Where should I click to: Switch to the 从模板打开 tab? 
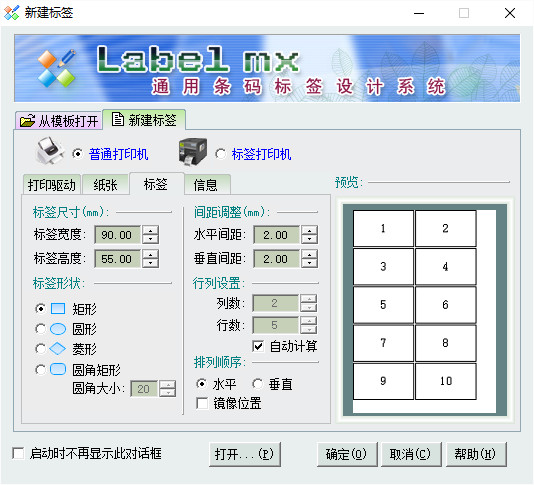tap(59, 121)
